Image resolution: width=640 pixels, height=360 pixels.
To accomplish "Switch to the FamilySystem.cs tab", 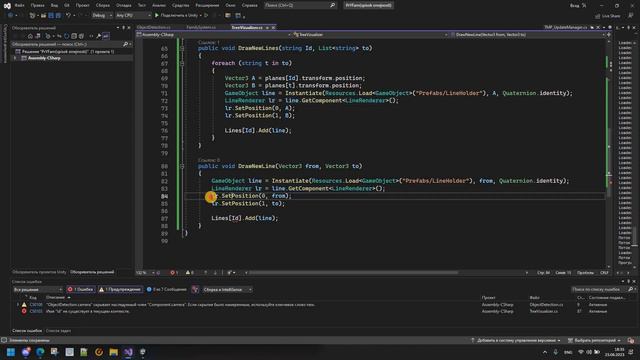I will (x=201, y=28).
